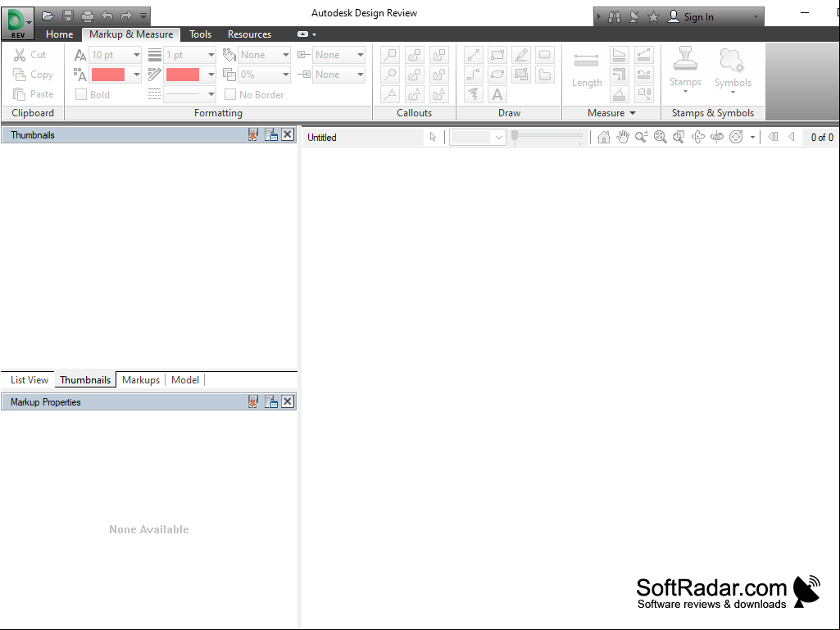Click the Copy button
Viewport: 840px width, 630px height.
coord(34,75)
